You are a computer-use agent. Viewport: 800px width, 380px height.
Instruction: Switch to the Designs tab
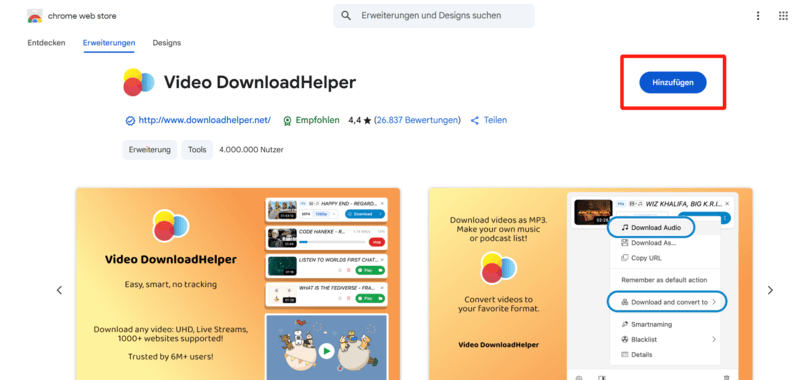tap(167, 43)
